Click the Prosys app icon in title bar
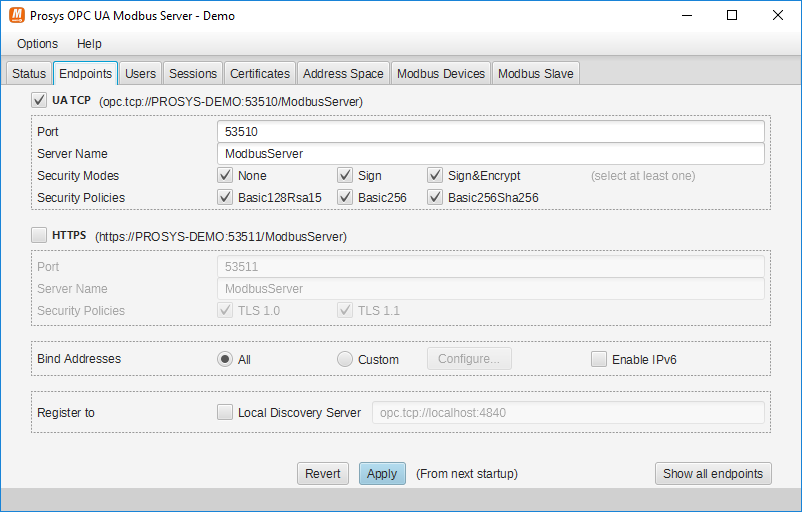802x512 pixels. click(16, 15)
